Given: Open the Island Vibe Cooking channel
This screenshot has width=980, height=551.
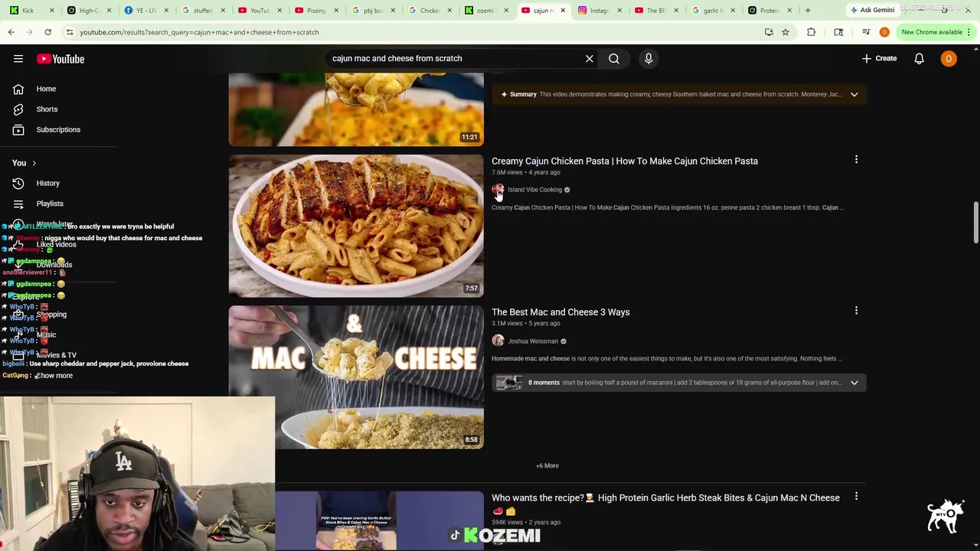Looking at the screenshot, I should (x=534, y=190).
